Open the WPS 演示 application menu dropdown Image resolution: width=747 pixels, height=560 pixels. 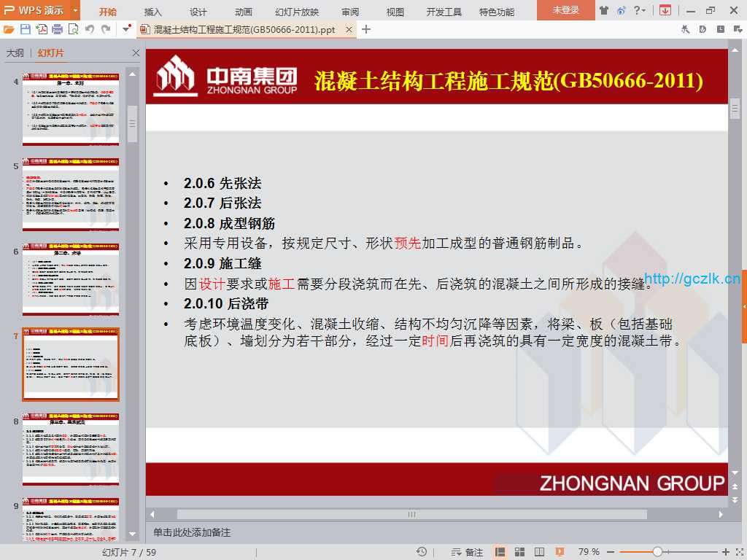click(x=76, y=10)
